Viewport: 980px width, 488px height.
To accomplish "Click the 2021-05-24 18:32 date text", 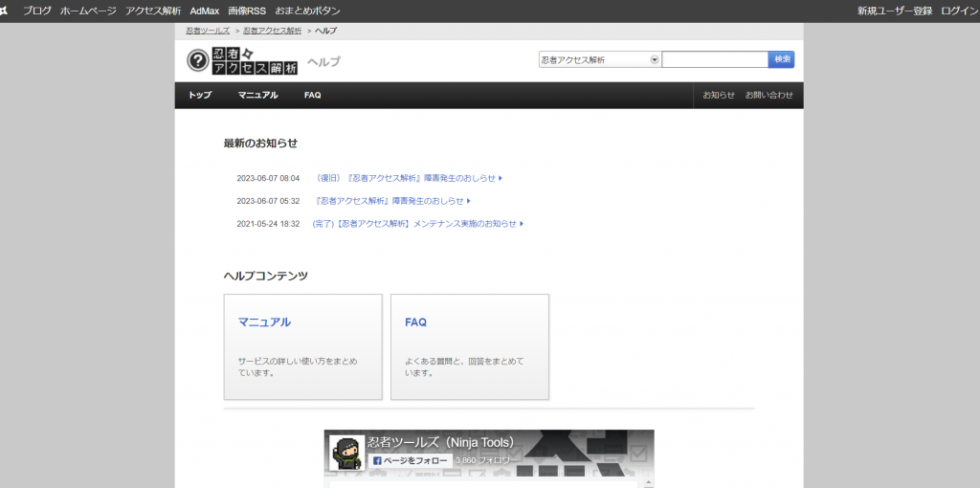I will click(268, 224).
